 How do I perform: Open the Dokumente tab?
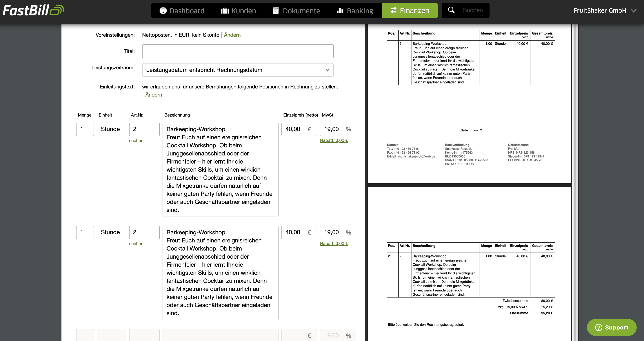296,10
